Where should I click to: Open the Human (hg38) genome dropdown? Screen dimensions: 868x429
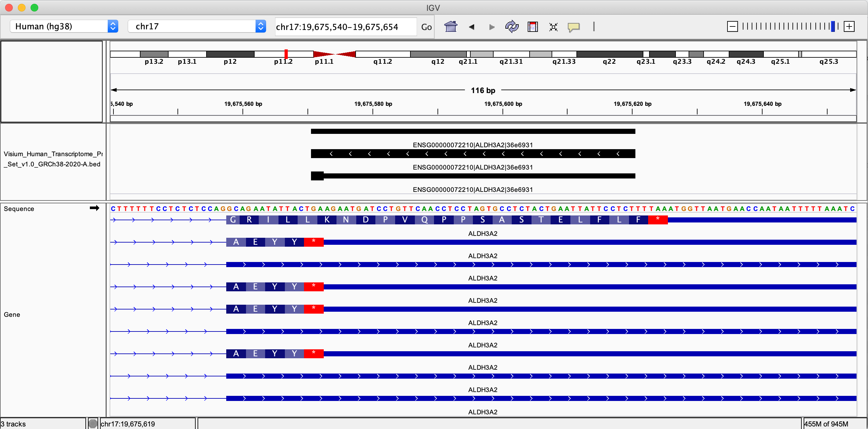click(64, 26)
